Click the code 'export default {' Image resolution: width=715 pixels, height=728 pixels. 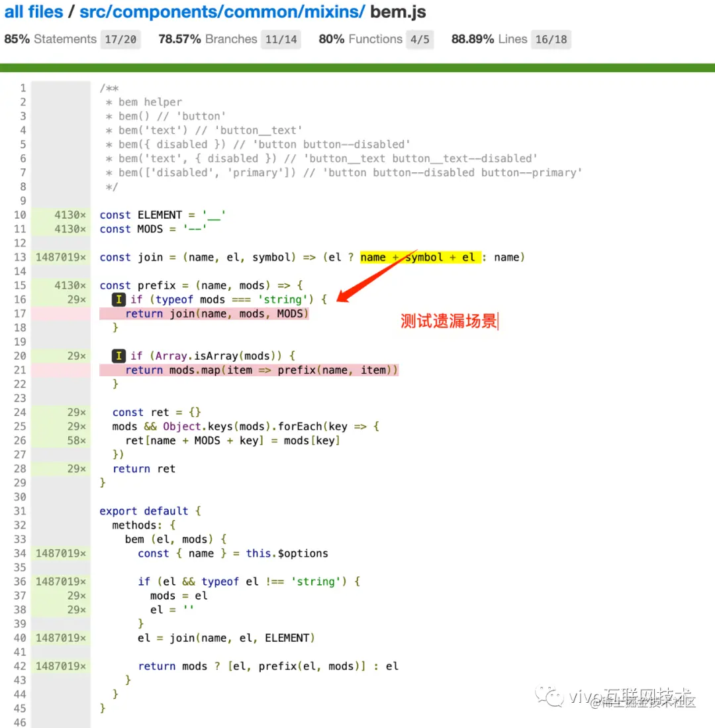[150, 511]
